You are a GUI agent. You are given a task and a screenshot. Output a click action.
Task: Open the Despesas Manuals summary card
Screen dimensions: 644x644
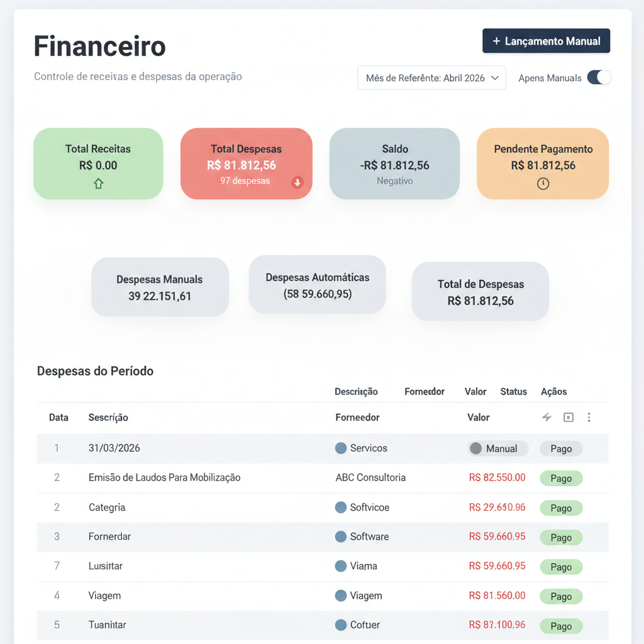(160, 287)
